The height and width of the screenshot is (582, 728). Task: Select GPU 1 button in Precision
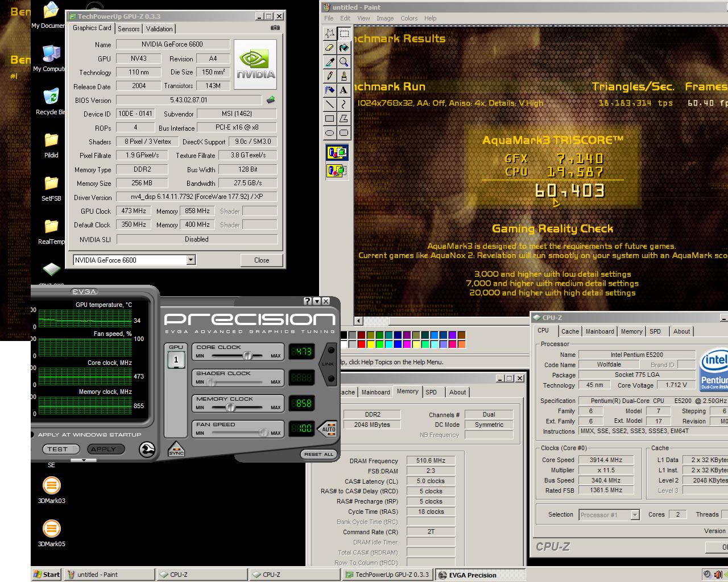176,359
